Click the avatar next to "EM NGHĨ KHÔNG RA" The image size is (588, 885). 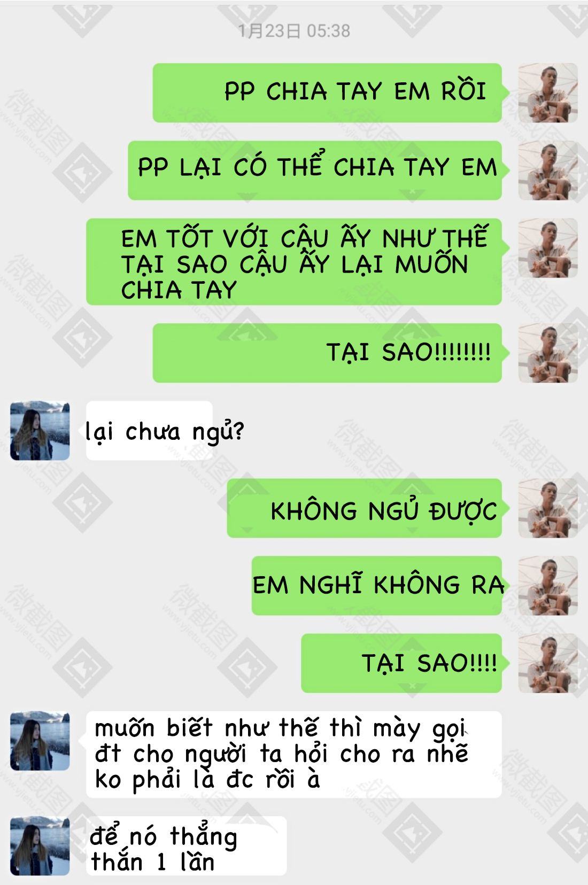[548, 586]
